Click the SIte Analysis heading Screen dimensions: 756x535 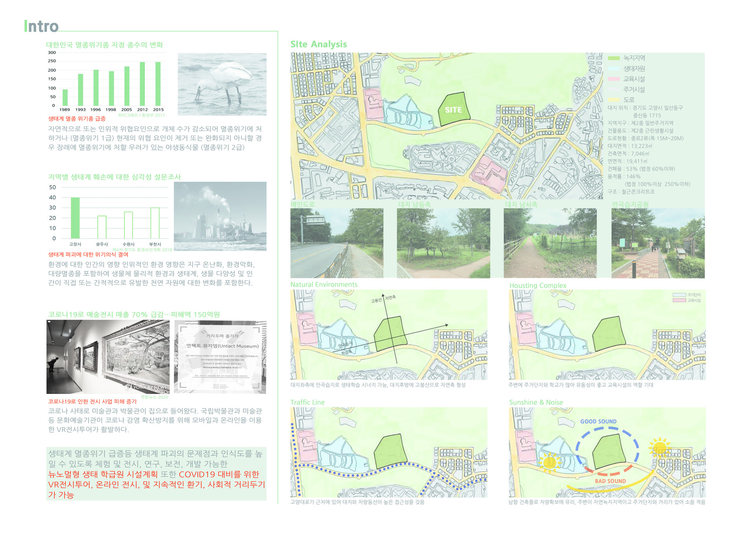coord(319,44)
